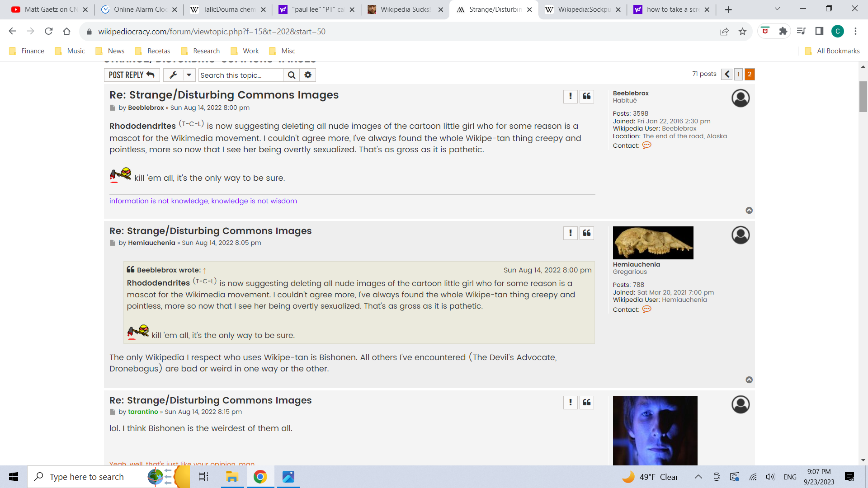Click first Rhododendrites user link
Viewport: 868px width, 488px height.
(142, 126)
